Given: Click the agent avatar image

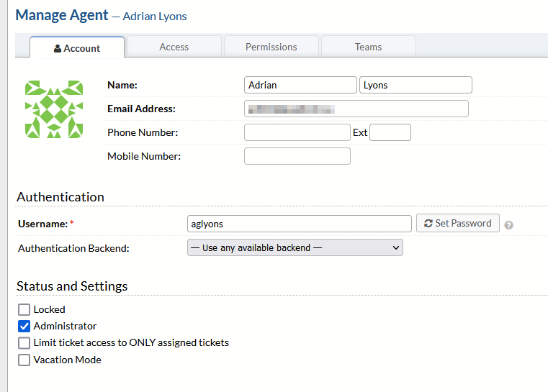Looking at the screenshot, I should click(54, 109).
